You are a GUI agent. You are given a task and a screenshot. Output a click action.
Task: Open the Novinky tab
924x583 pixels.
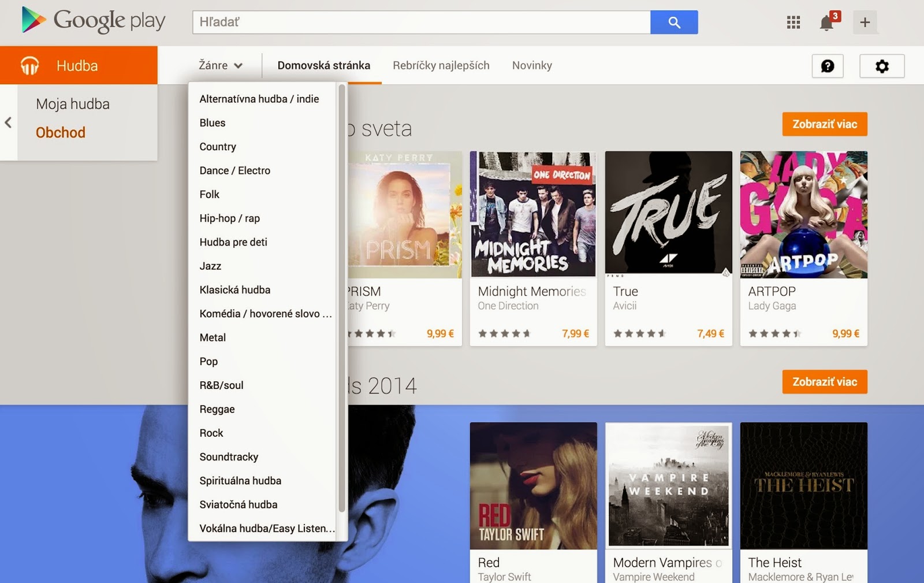532,65
